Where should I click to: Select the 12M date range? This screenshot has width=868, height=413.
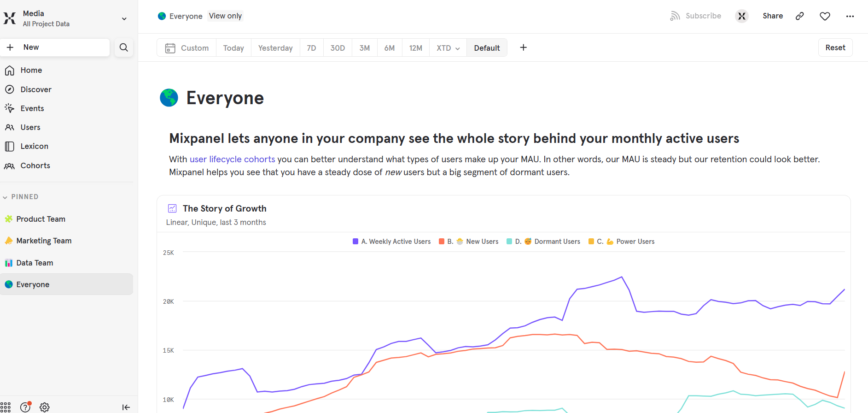(x=416, y=48)
